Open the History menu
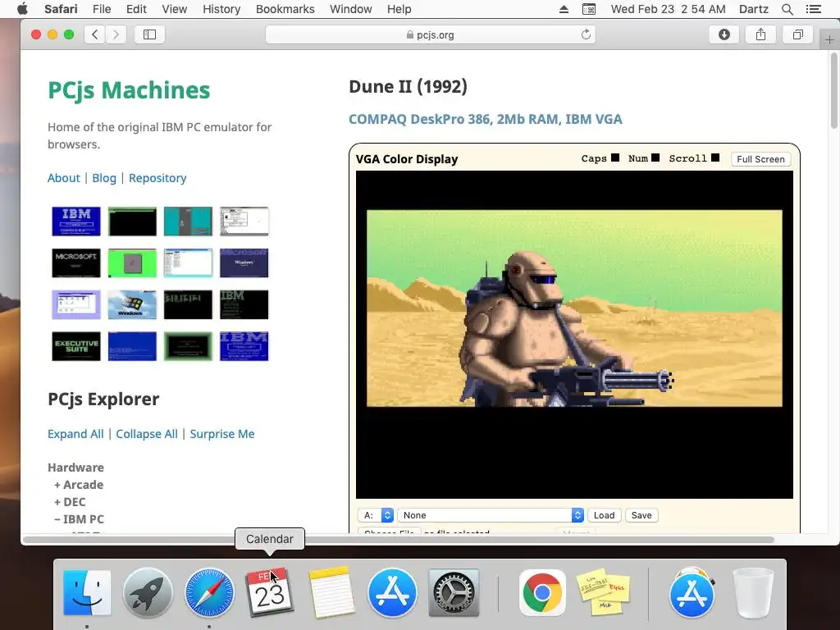Screen dimensions: 840x630 (x=221, y=9)
